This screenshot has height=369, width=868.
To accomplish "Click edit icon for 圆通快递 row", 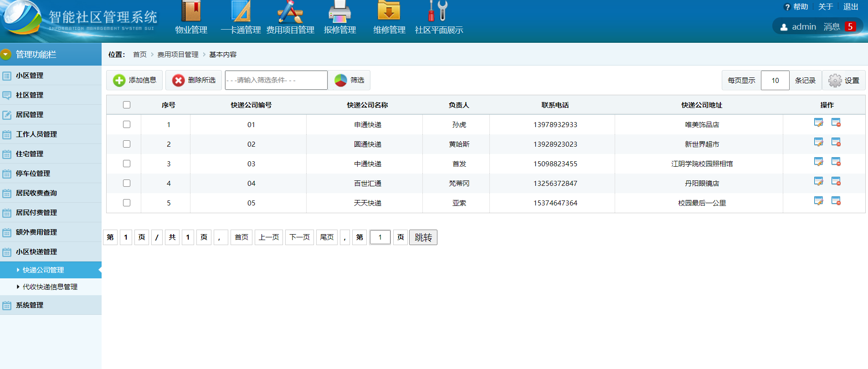I will [818, 143].
